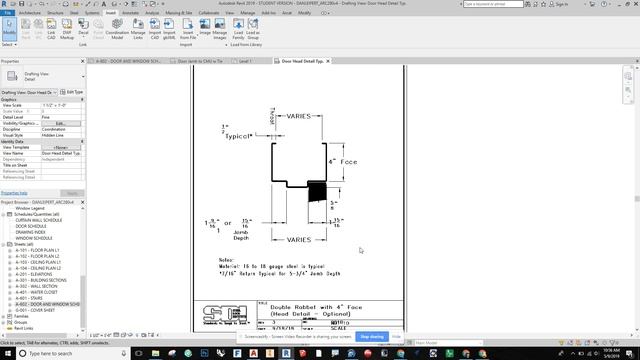Click the File Explorer taskbar icon
The image size is (640, 360).
coord(156,353)
